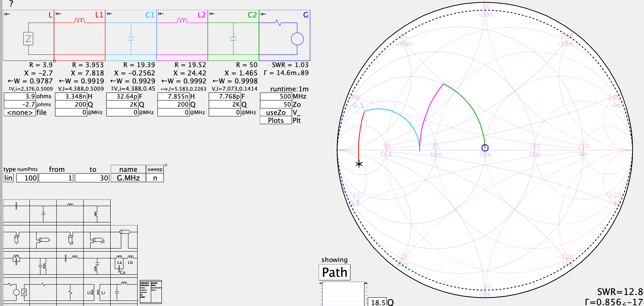The height and width of the screenshot is (306, 644).
Task: Select the Ll Lr transformer element
Action: pos(97,289)
